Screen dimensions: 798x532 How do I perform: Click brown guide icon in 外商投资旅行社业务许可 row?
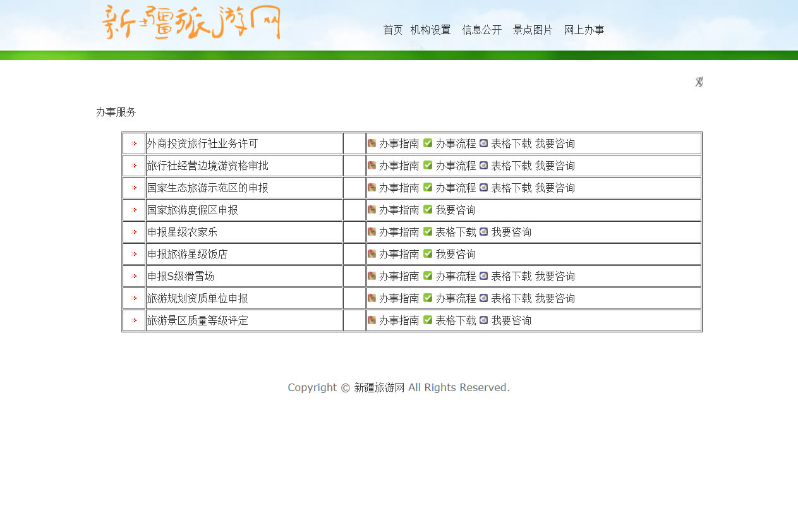coord(372,143)
